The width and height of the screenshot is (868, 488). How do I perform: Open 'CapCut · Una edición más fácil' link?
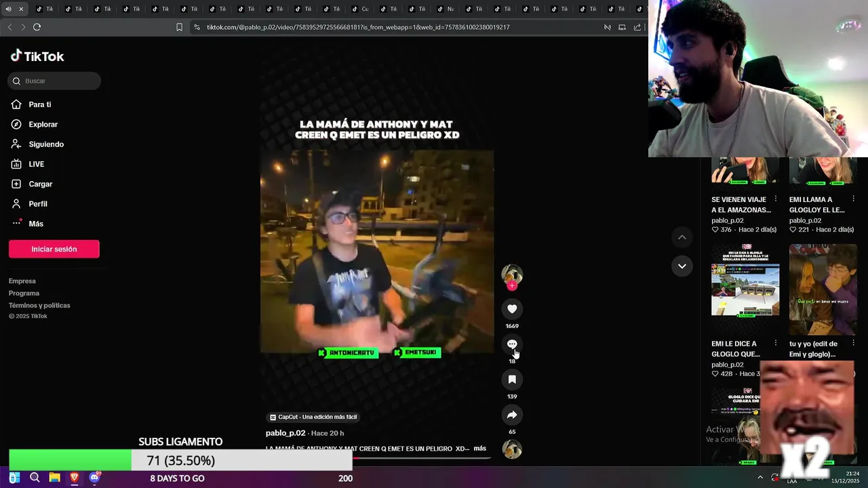point(313,418)
